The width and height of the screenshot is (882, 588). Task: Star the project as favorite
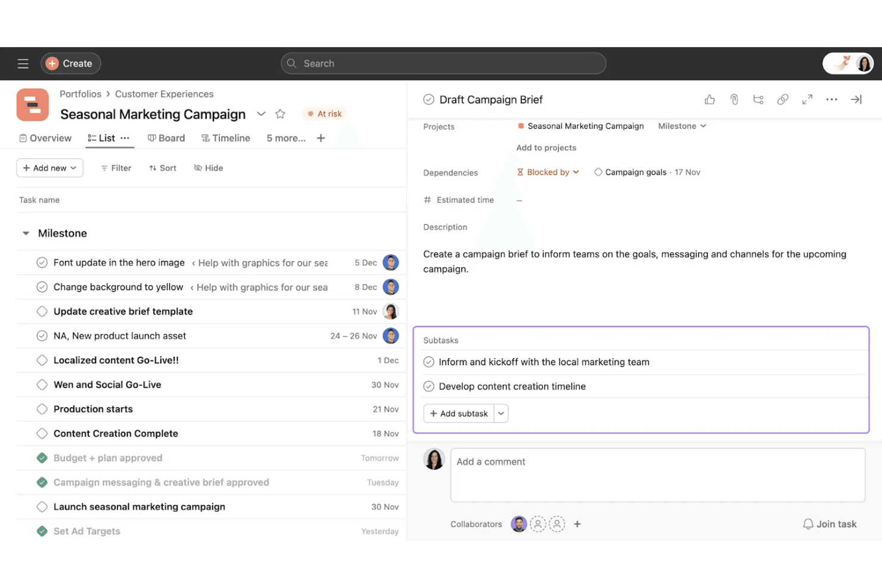(280, 114)
